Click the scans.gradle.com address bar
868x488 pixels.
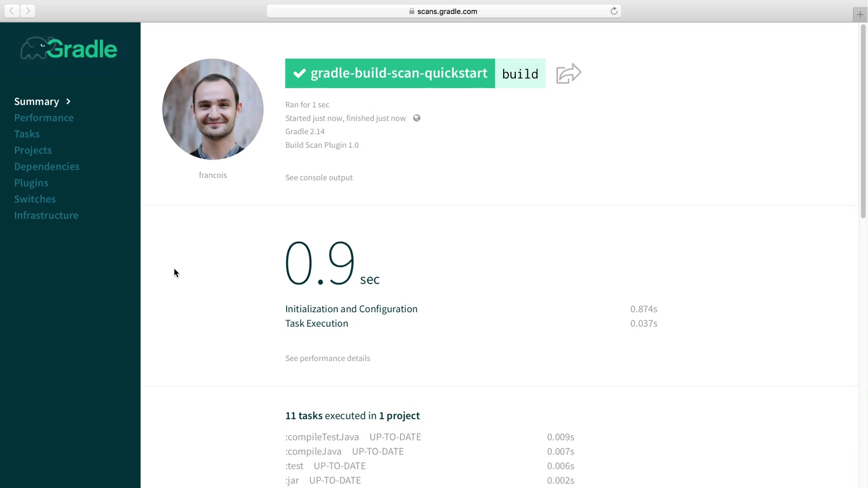(443, 11)
